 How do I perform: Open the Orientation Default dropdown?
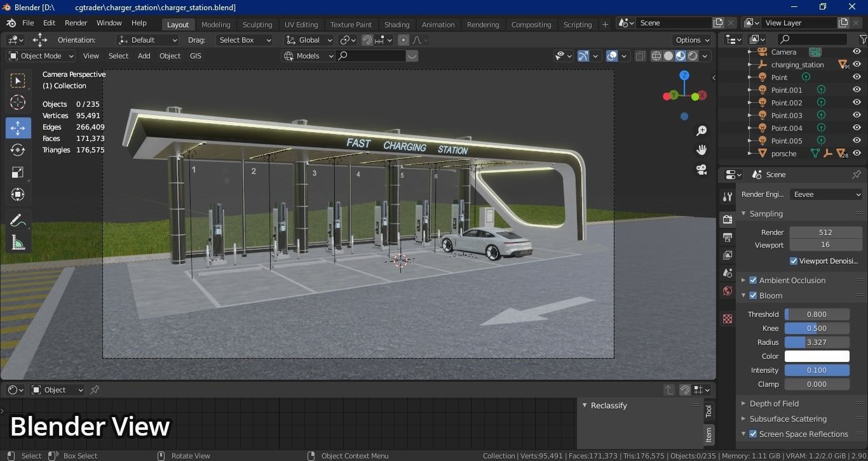pyautogui.click(x=147, y=40)
